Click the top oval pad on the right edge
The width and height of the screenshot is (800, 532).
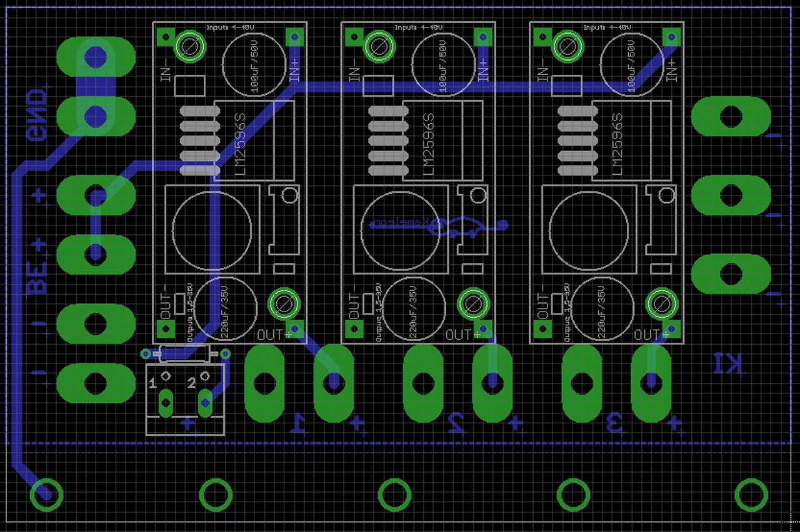click(x=731, y=117)
